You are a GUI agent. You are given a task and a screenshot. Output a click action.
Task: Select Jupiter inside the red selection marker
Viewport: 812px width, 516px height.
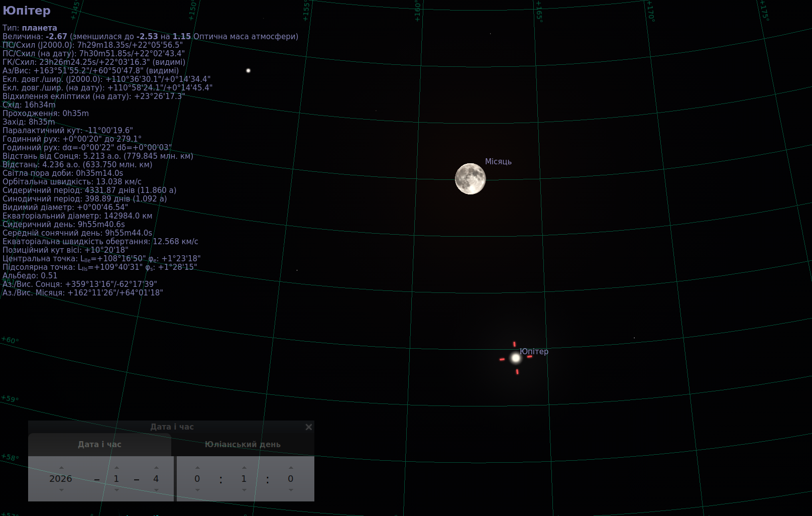(516, 358)
